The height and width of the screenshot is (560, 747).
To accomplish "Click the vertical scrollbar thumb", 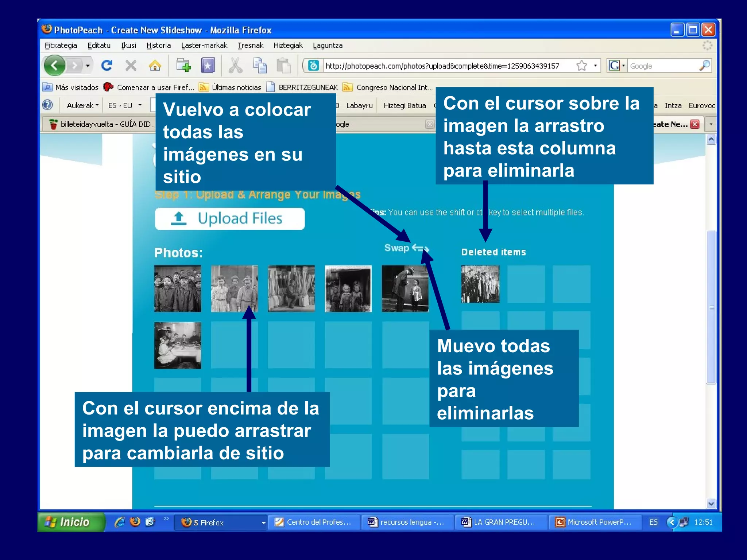I will click(x=711, y=307).
